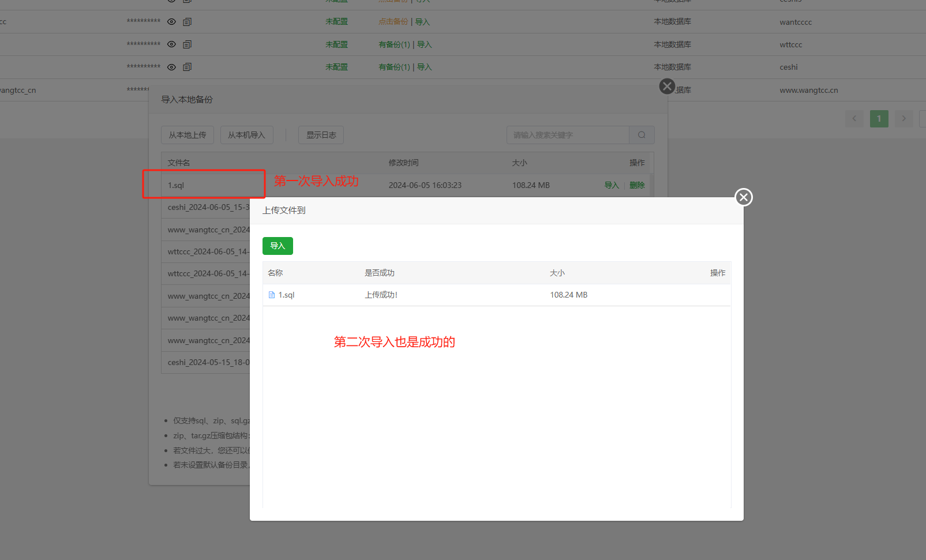The image size is (926, 560).
Task: Close the upload file dialog
Action: coord(744,197)
